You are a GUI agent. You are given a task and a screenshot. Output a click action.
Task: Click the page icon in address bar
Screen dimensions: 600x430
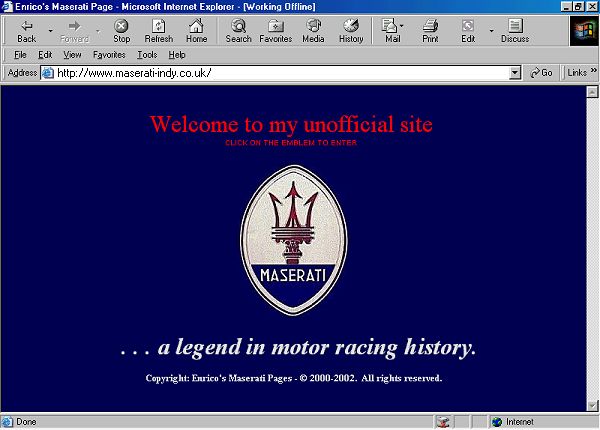tap(47, 73)
